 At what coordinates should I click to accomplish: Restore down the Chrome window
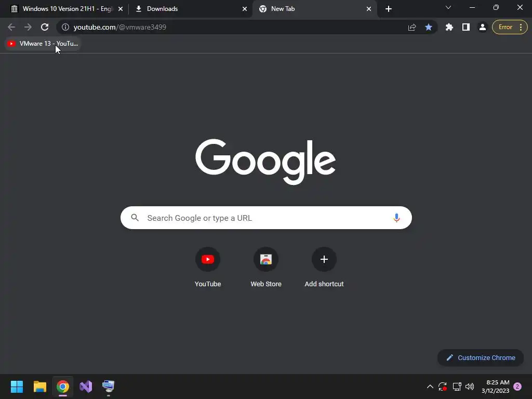tap(496, 7)
